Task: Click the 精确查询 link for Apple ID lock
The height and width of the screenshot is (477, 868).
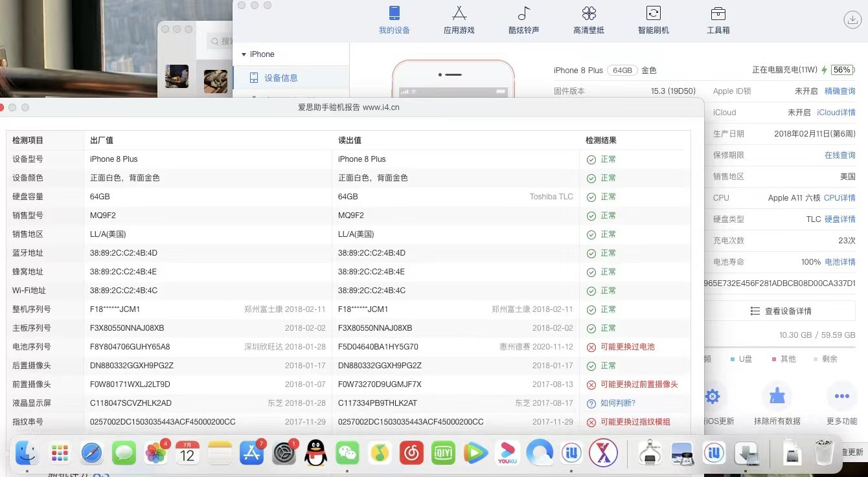Action: point(839,91)
